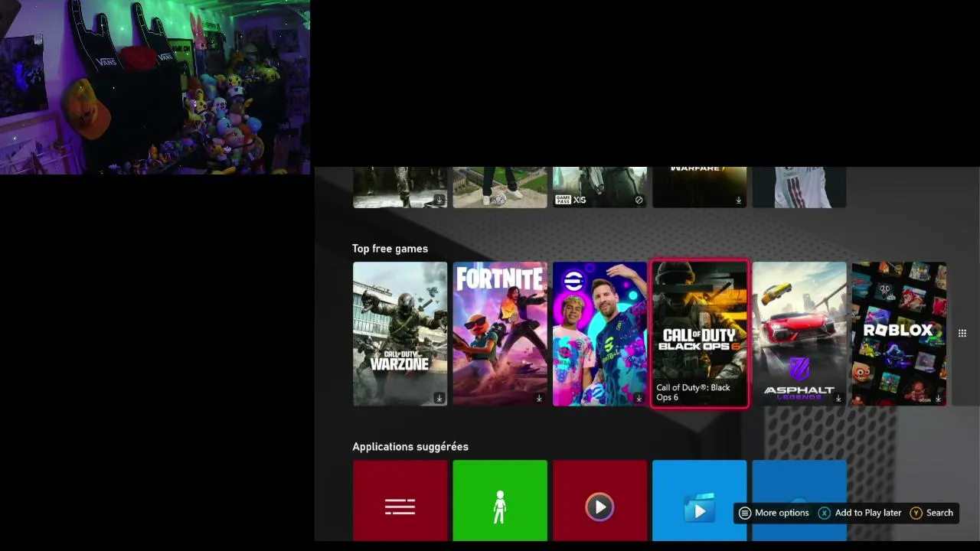Open the Call of Duty Warzone tile
Viewport: 980px width, 551px height.
pyautogui.click(x=400, y=334)
